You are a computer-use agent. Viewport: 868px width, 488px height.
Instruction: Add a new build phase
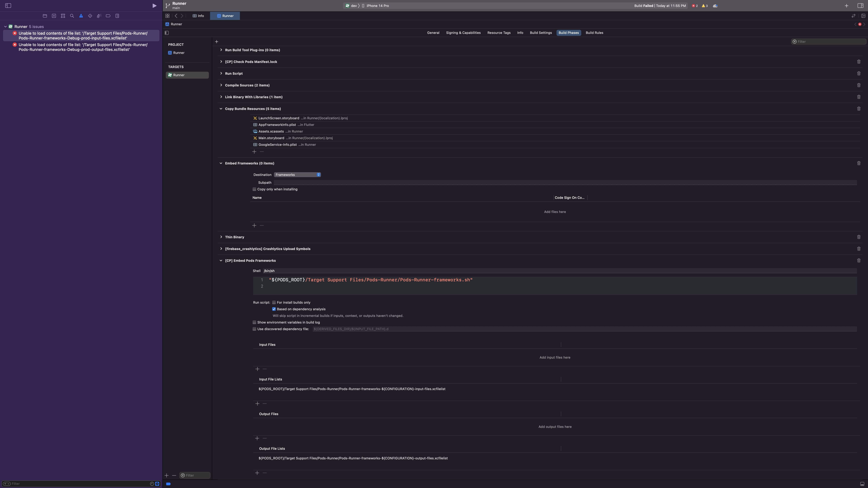pos(217,41)
